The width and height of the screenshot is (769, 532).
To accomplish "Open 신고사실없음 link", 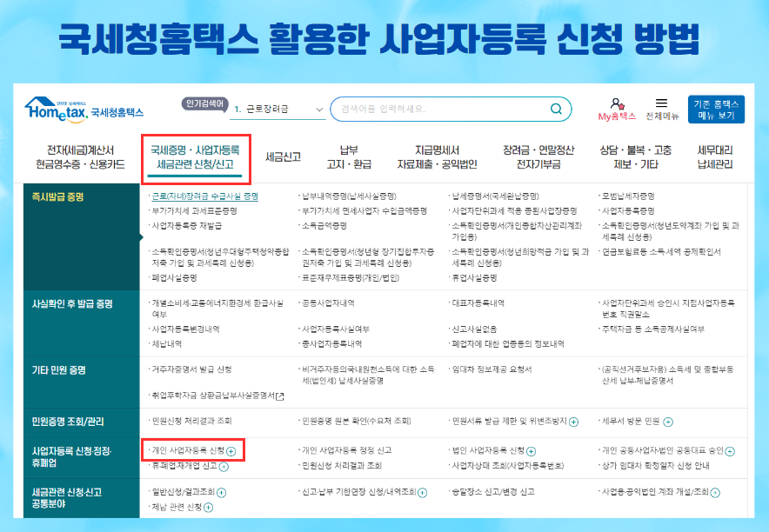I will [475, 329].
